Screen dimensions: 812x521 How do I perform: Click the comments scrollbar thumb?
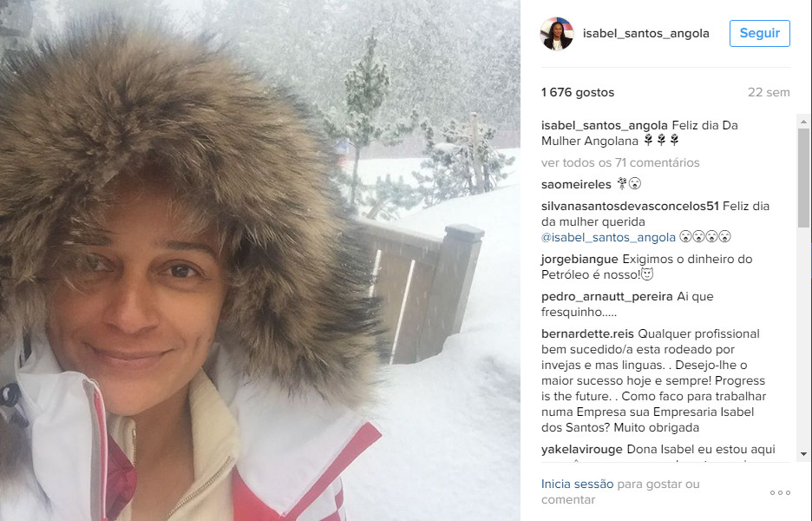pyautogui.click(x=803, y=178)
